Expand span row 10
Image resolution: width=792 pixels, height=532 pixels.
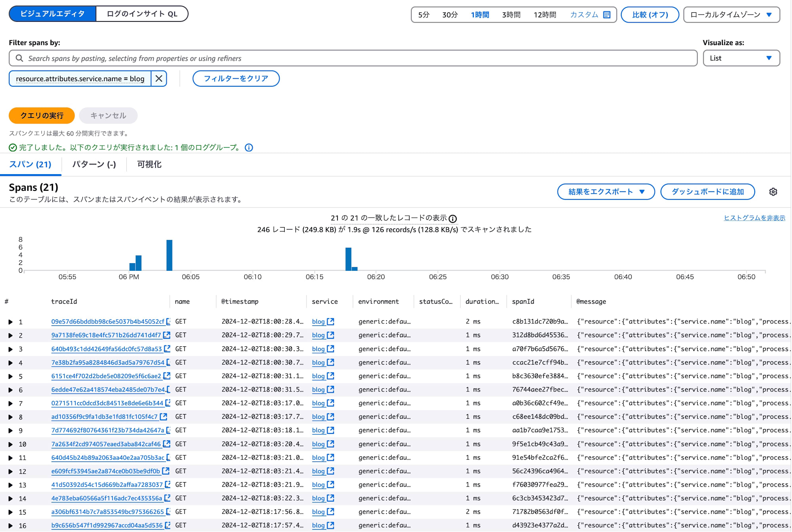point(11,444)
